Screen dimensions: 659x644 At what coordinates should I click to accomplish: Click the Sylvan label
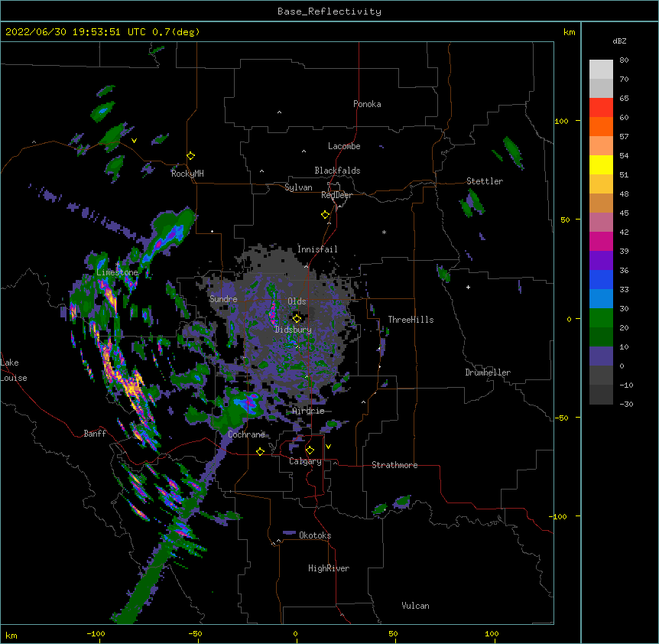(298, 187)
